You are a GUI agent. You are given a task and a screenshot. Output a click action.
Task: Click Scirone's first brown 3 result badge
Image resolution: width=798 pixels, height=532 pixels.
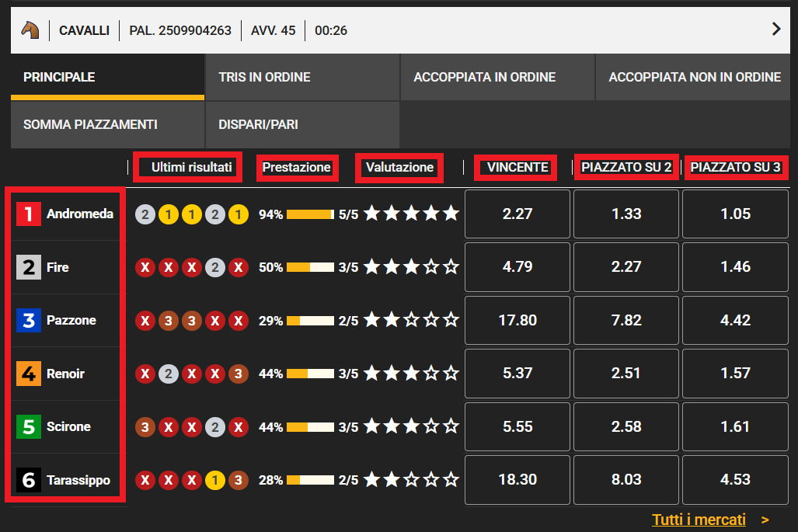pos(145,426)
